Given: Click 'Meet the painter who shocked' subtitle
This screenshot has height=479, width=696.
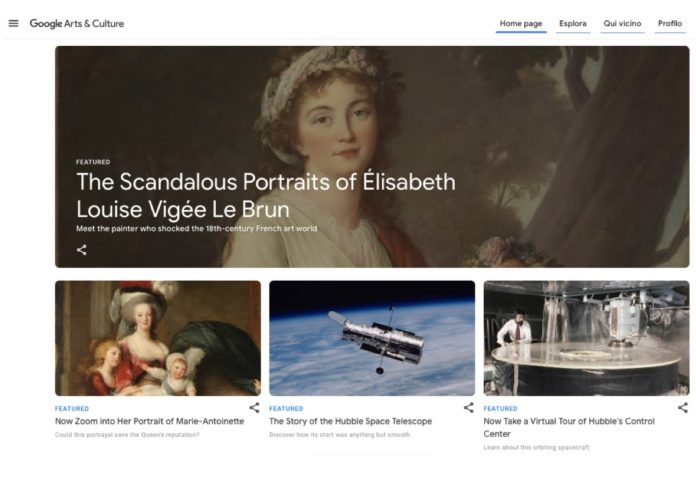Looking at the screenshot, I should click(x=197, y=229).
